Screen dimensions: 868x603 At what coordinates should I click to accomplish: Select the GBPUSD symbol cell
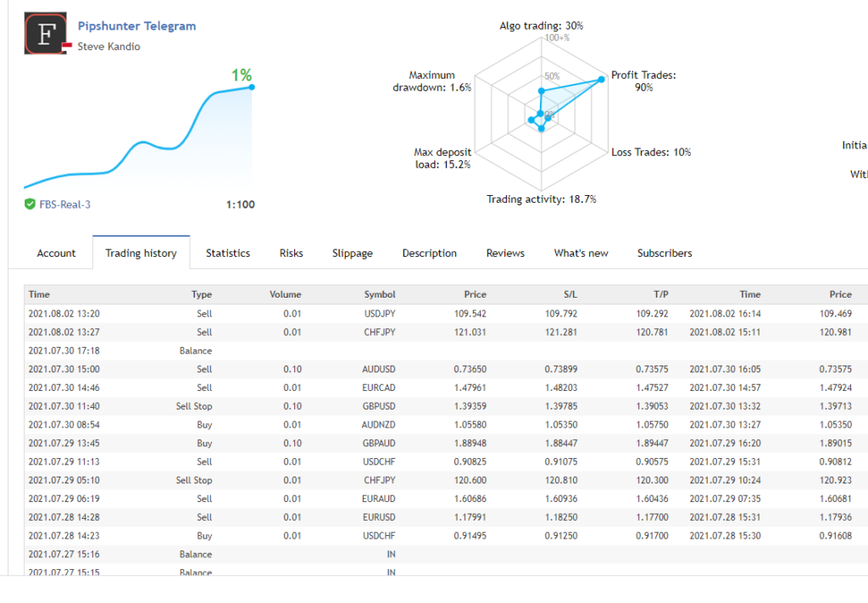tap(379, 406)
